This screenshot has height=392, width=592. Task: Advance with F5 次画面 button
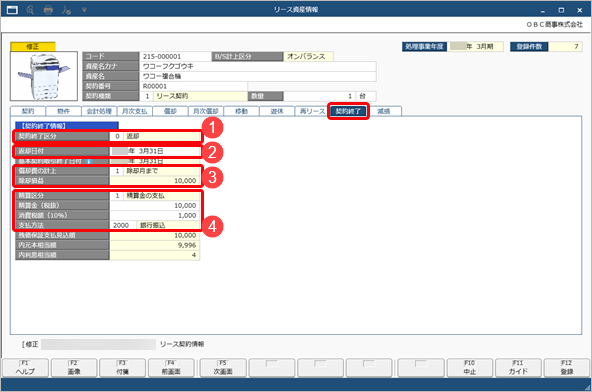tap(223, 367)
